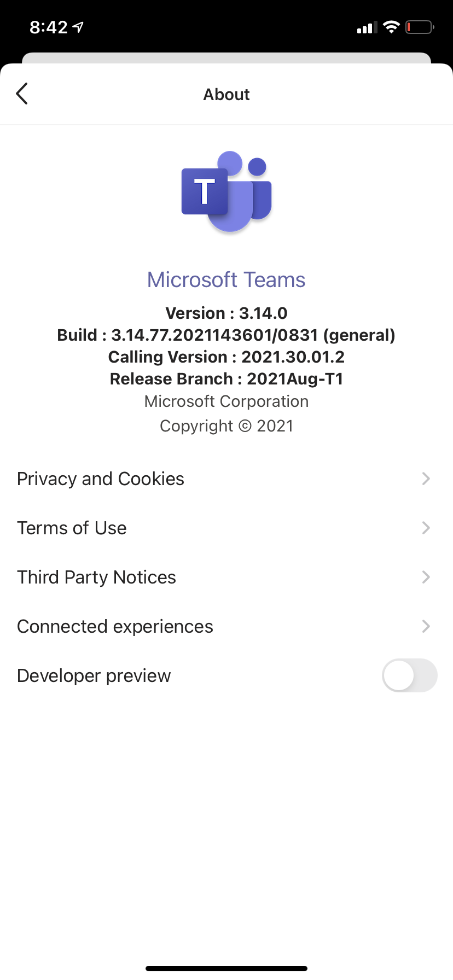Click the back arrow to leave About

pos(21,94)
